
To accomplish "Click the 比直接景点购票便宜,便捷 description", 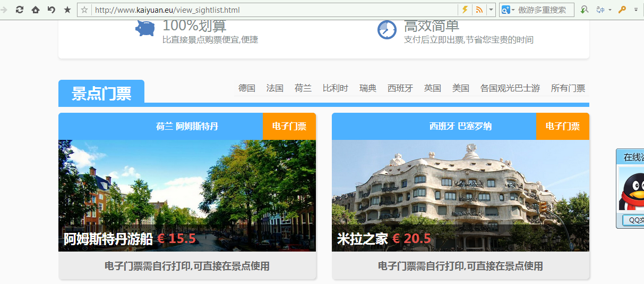I will click(x=210, y=40).
